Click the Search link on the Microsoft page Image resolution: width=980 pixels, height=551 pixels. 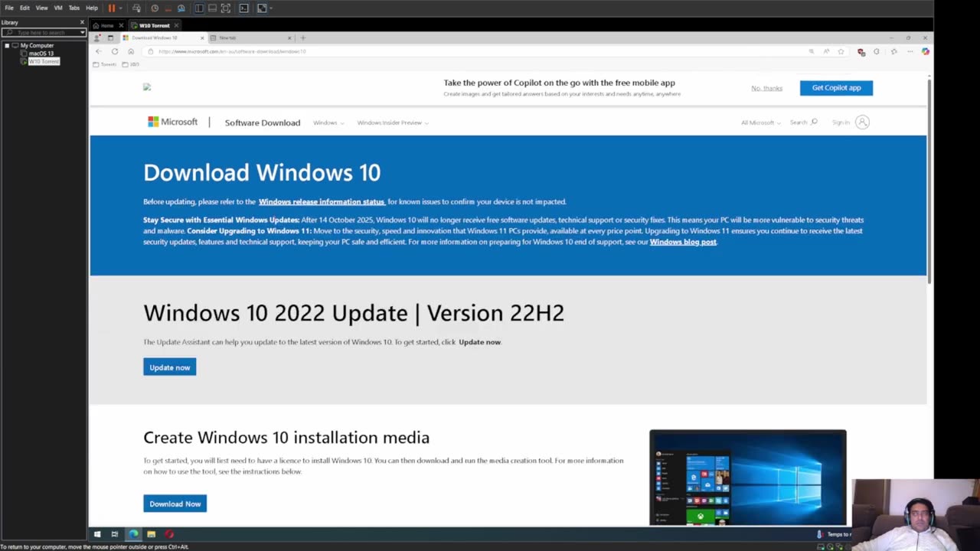(803, 122)
